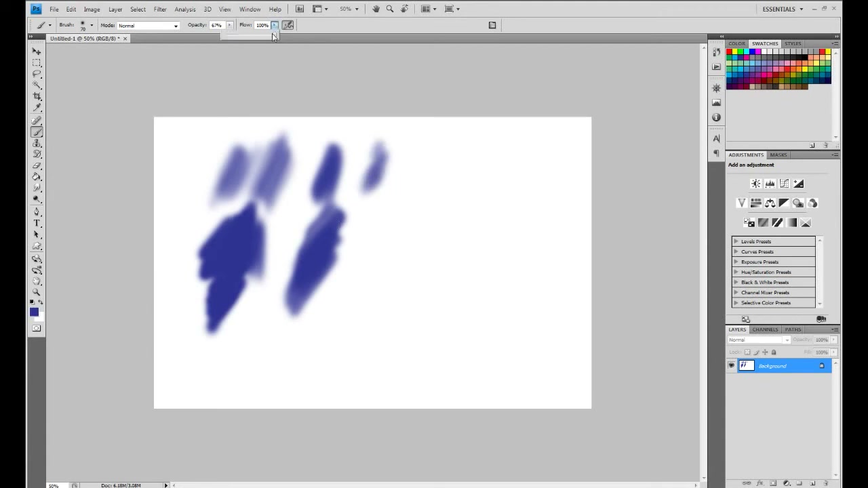Image resolution: width=868 pixels, height=488 pixels.
Task: Expand Selective Color Presets list
Action: click(736, 302)
